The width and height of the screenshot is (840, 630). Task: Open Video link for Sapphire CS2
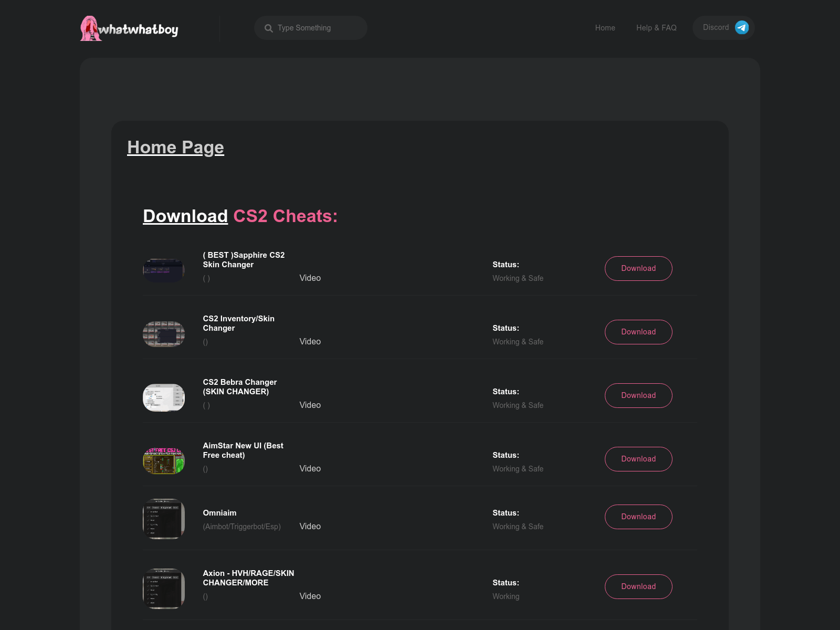coord(310,278)
